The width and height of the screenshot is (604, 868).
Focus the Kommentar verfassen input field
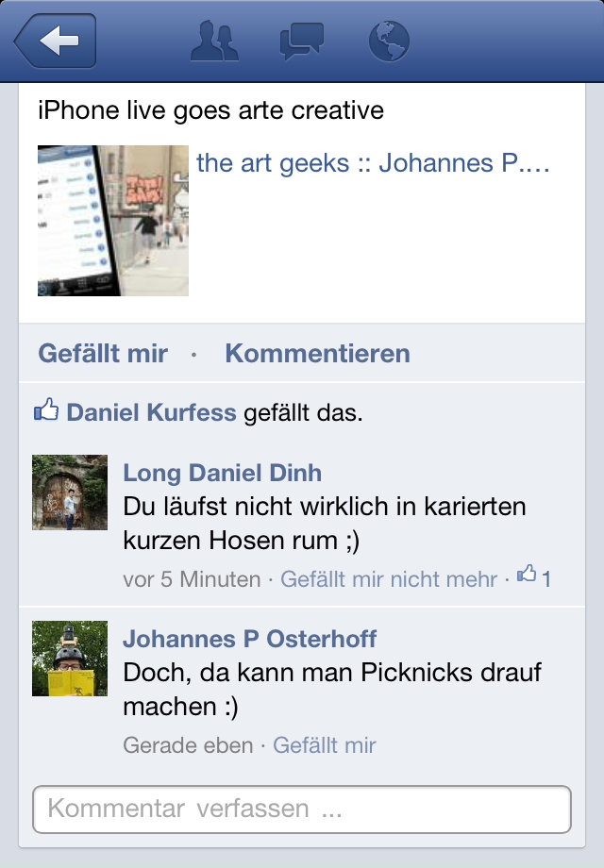[x=302, y=809]
